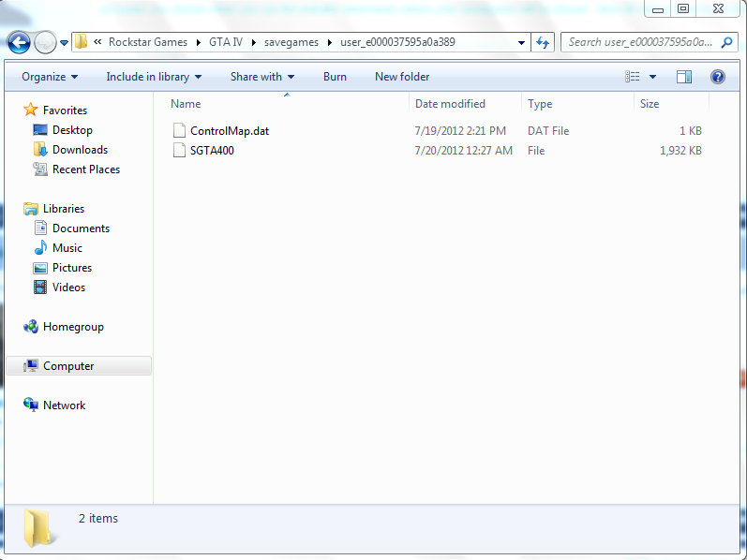Open Network in navigation pane

pyautogui.click(x=65, y=405)
